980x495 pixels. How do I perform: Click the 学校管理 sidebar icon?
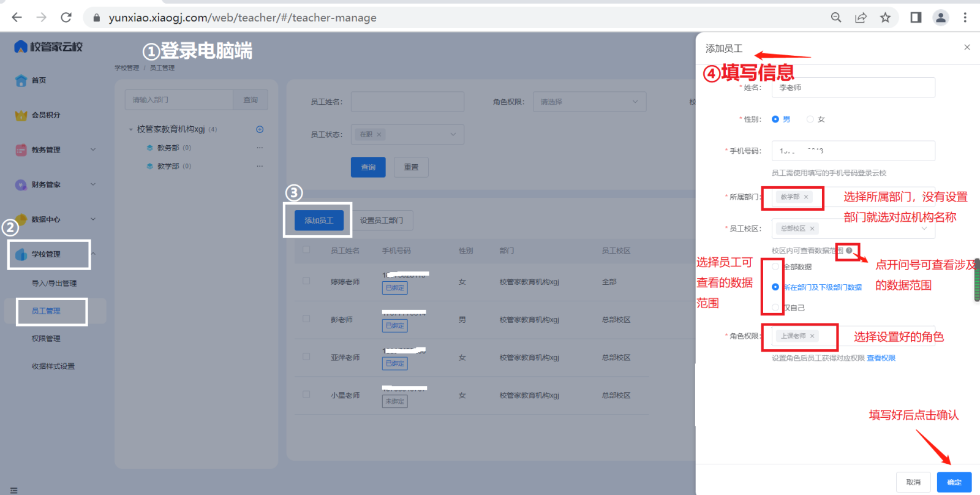[21, 254]
